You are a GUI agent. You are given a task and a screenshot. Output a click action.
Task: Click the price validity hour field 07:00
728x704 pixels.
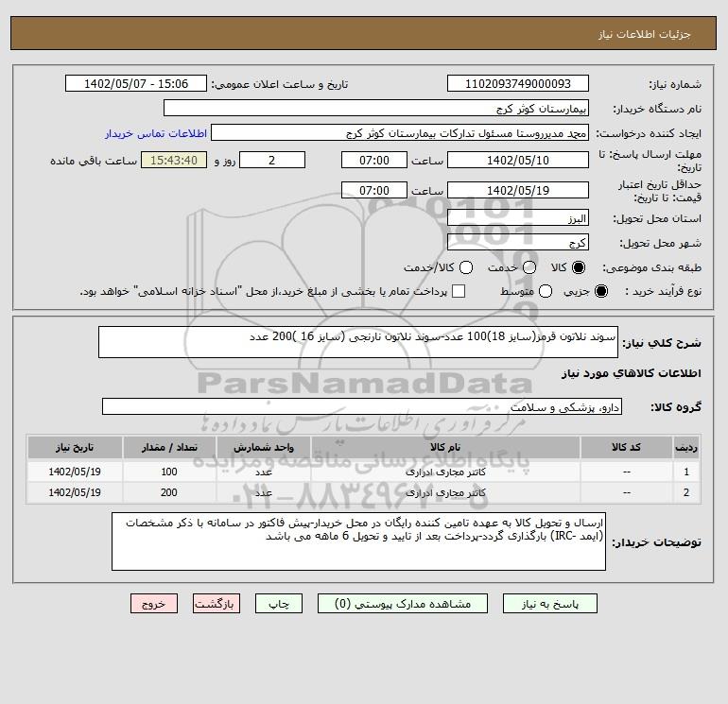(374, 190)
